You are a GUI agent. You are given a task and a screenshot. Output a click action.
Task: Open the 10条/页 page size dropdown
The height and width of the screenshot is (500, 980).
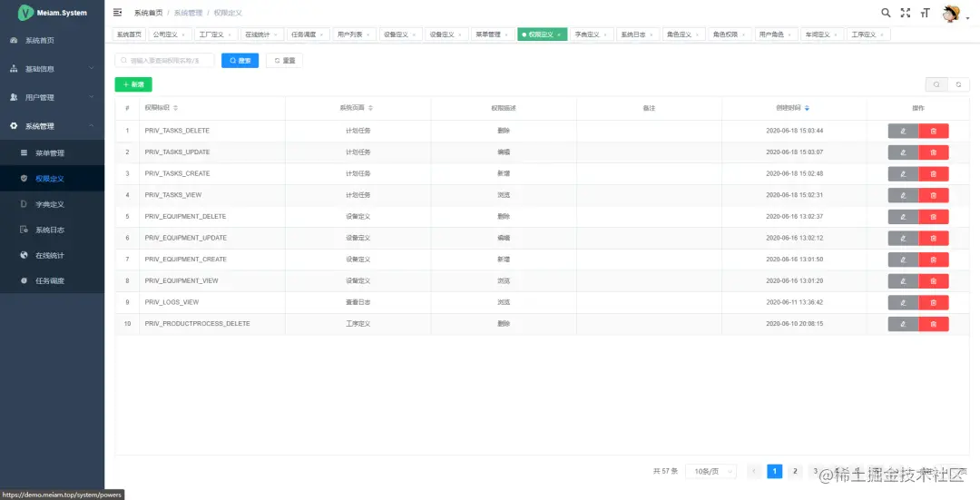tap(711, 471)
